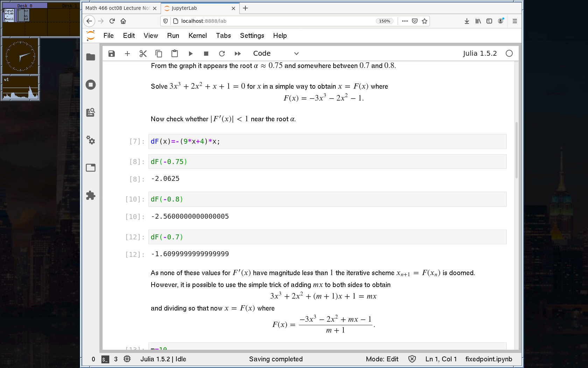Switch kernel via Julia 1.5.2 button
Screen dimensions: 588x368
click(479, 54)
